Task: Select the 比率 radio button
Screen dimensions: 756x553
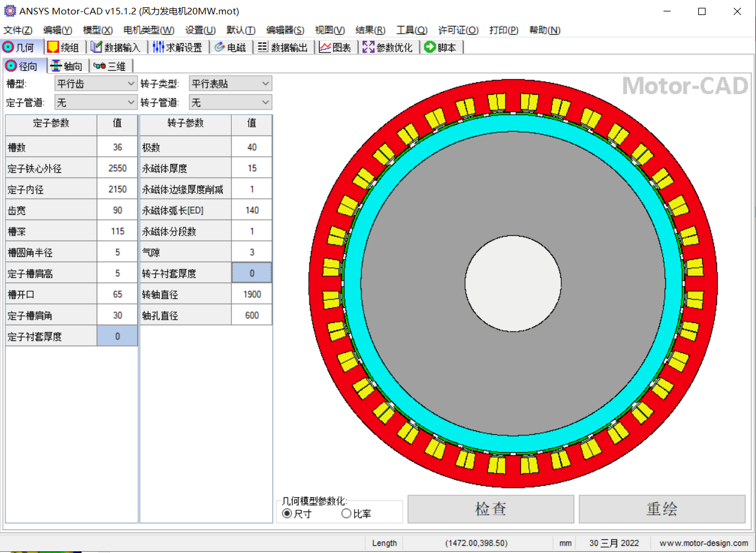Action: (x=346, y=513)
